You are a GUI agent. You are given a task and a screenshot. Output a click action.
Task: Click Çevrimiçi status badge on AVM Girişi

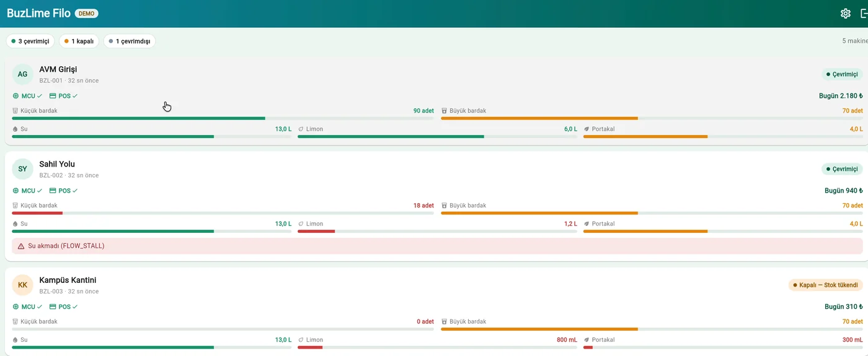(x=842, y=74)
